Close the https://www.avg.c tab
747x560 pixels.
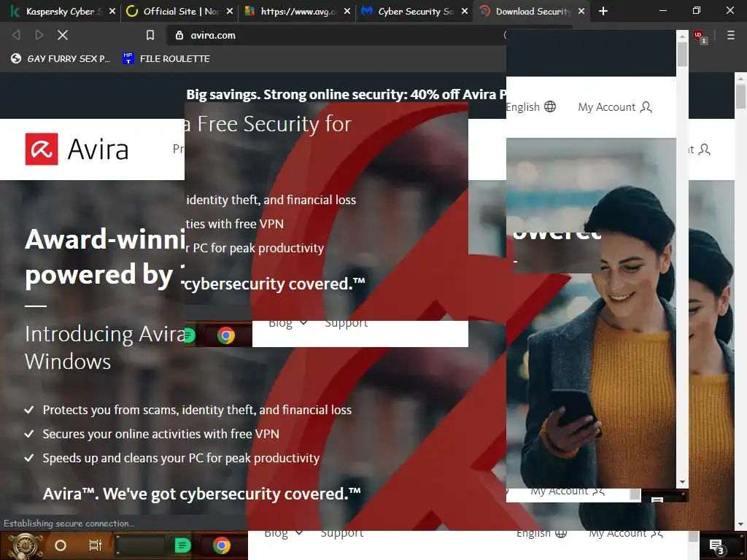click(347, 11)
